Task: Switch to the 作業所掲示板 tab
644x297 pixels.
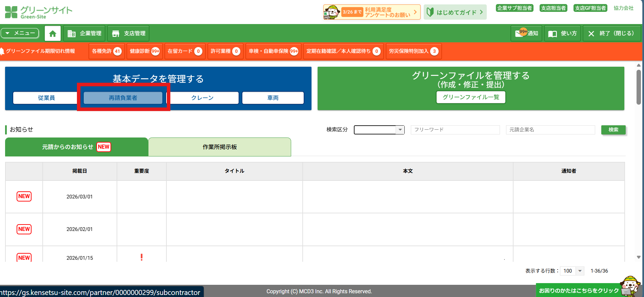Action: 220,147
